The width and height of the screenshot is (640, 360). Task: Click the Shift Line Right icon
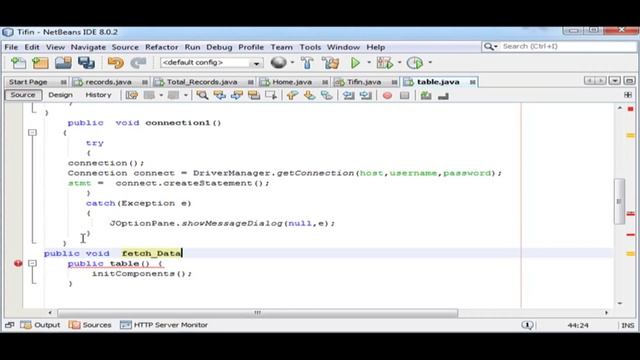coord(365,96)
